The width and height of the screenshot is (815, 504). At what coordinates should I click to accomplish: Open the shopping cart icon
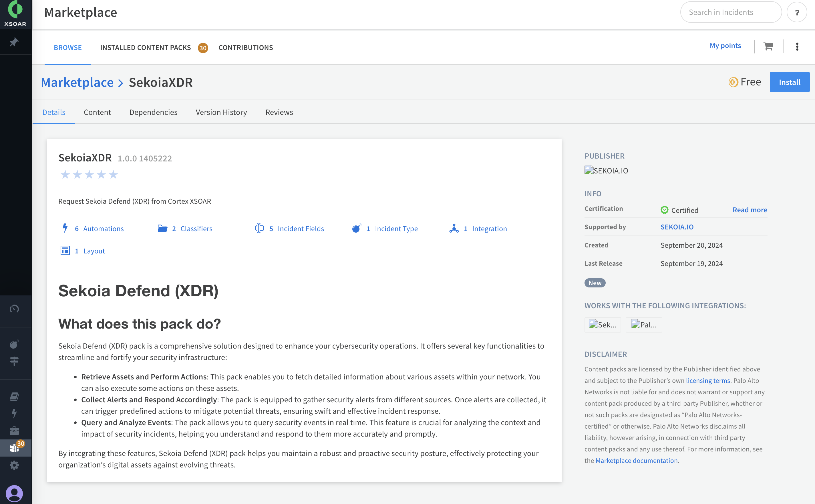768,46
